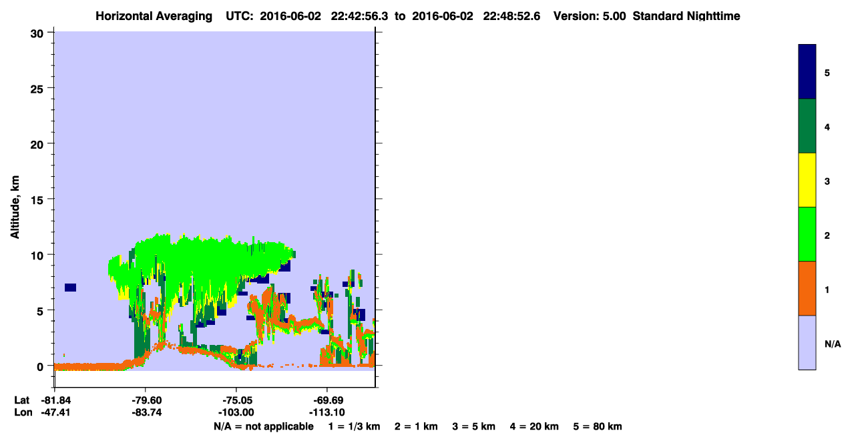Click the '15' altitude tick label
Screen dimensions: 868x445
(x=39, y=199)
